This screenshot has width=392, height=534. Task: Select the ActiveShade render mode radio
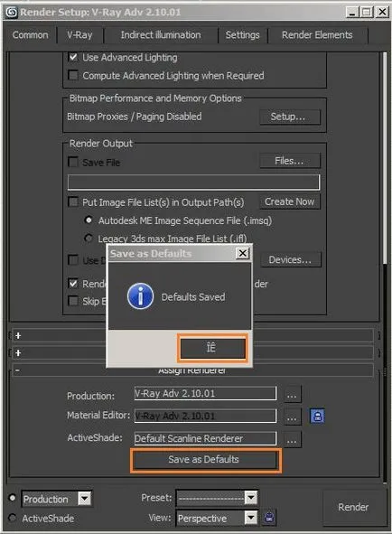tap(13, 518)
